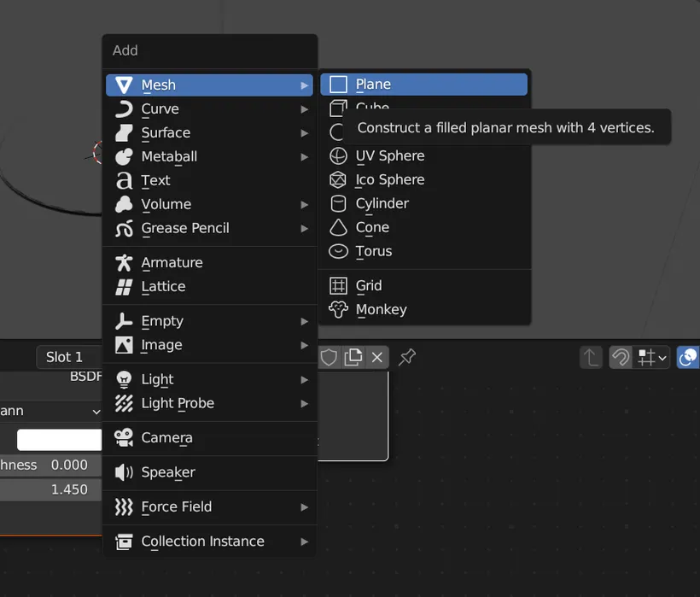Click the roughness 0.000 slider
This screenshot has width=700, height=597.
click(x=51, y=465)
